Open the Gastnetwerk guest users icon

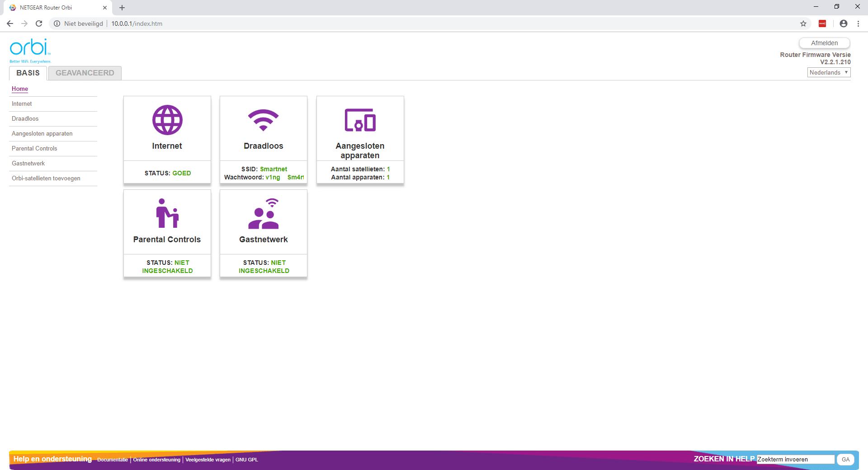pyautogui.click(x=264, y=213)
